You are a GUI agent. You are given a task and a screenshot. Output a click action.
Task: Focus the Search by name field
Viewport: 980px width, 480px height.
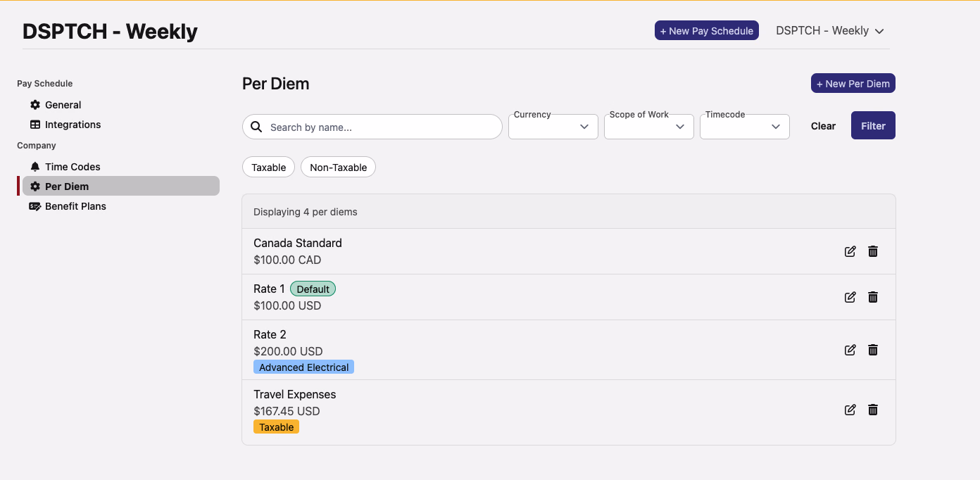[x=372, y=127]
